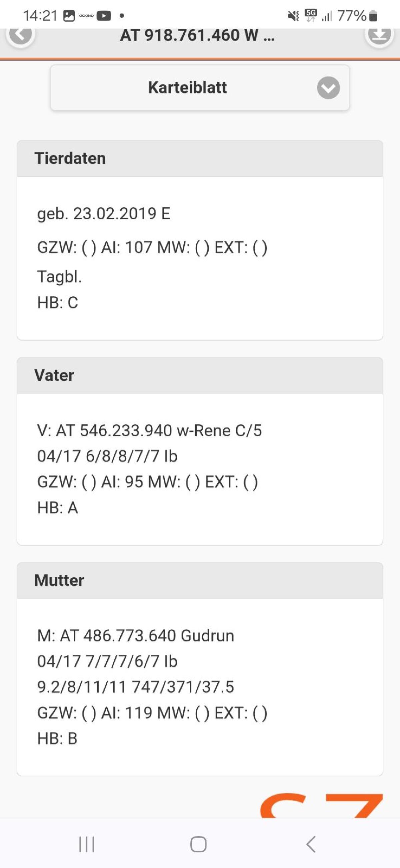Tap the muted sound status icon

point(293,16)
